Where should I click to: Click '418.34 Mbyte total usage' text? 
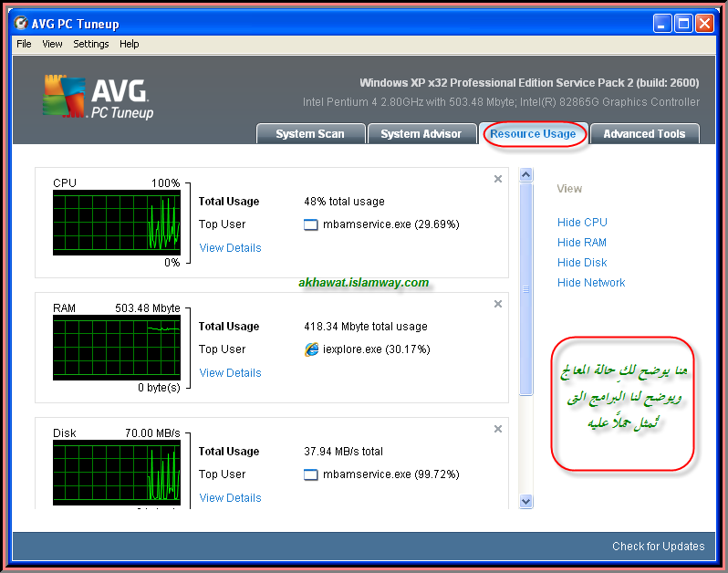366,327
